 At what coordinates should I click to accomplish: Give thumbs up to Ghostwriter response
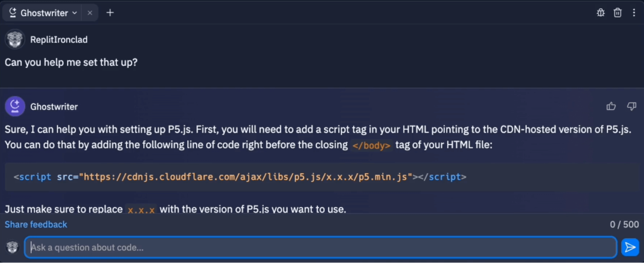[611, 106]
